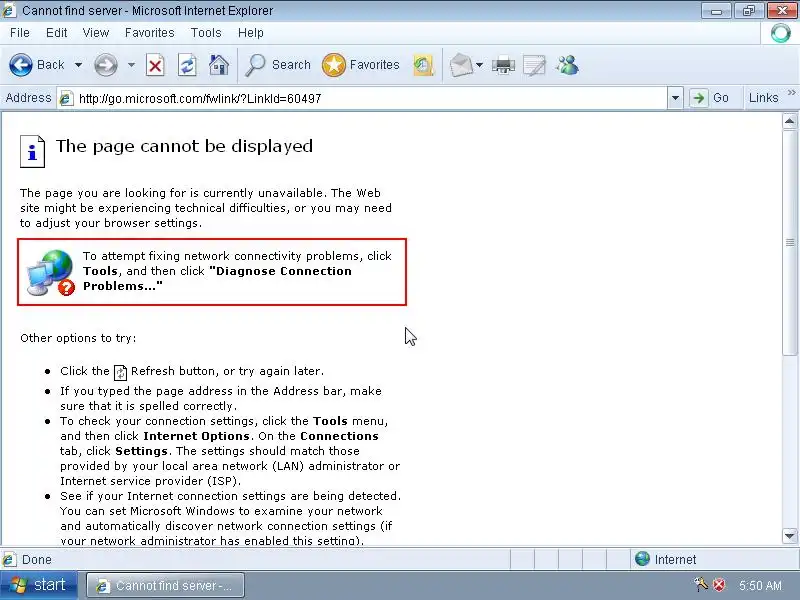Click the Go button
This screenshot has width=800, height=600.
click(710, 98)
